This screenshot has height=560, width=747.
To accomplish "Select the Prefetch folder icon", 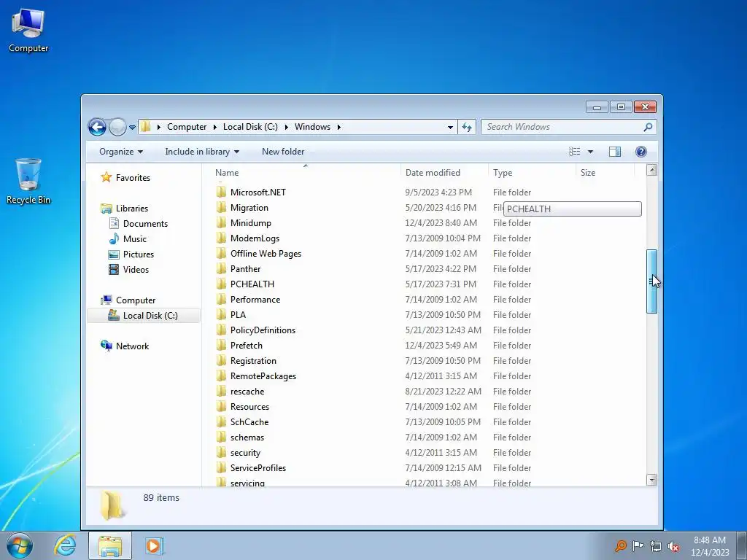I will (221, 345).
